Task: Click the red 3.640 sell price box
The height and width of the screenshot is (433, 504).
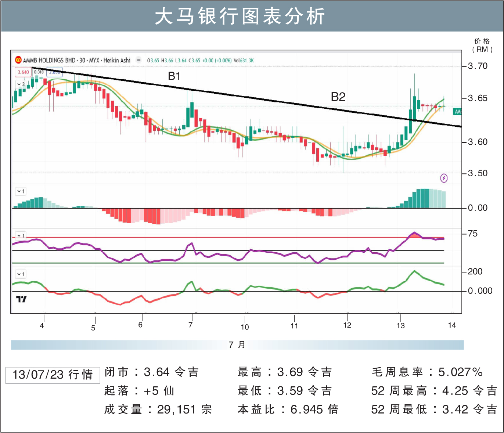Action: point(23,72)
